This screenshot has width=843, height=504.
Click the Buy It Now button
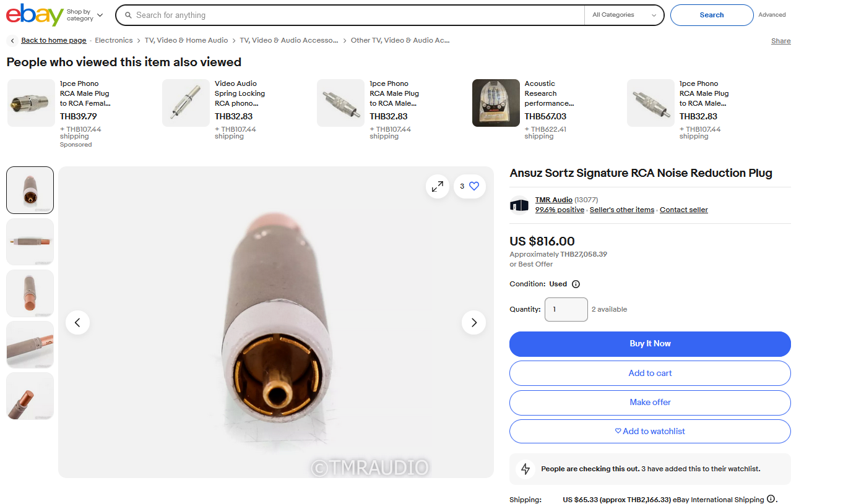click(x=650, y=344)
